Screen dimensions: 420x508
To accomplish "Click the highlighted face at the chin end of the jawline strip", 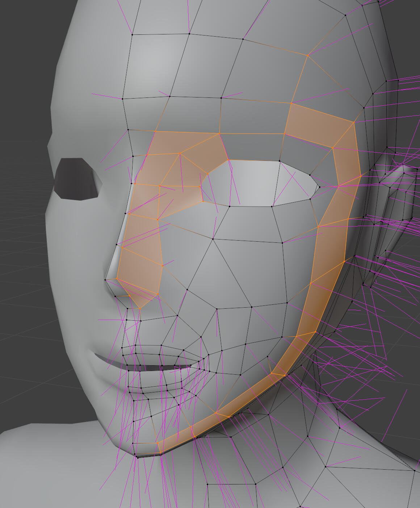I will point(177,439).
